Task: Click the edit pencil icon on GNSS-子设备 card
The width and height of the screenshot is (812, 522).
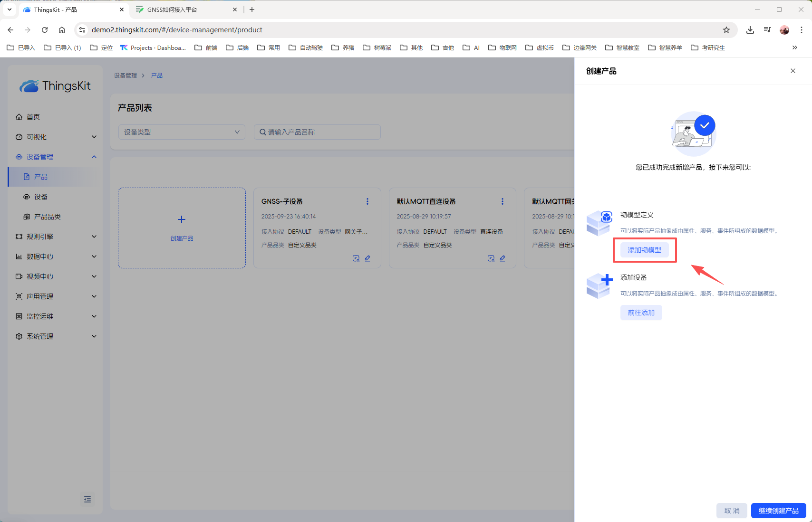Action: [x=367, y=258]
